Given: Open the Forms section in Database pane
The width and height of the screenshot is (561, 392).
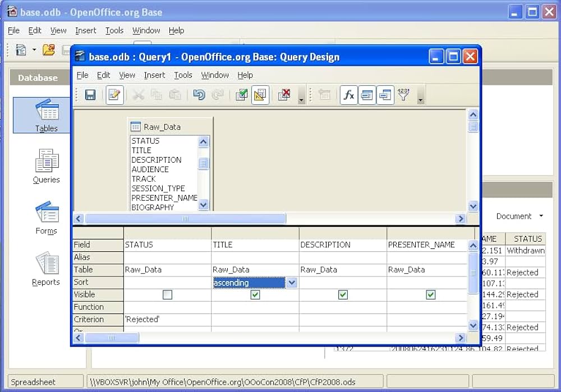Looking at the screenshot, I should coord(46,218).
